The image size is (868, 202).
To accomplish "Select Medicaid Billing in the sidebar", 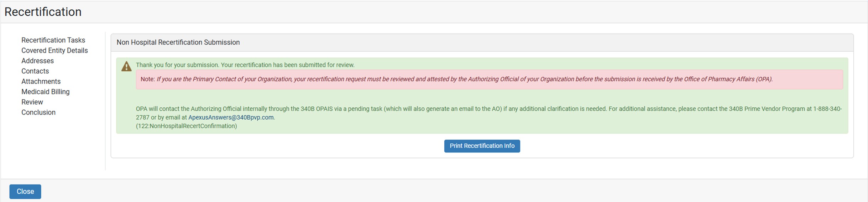I will pyautogui.click(x=45, y=92).
